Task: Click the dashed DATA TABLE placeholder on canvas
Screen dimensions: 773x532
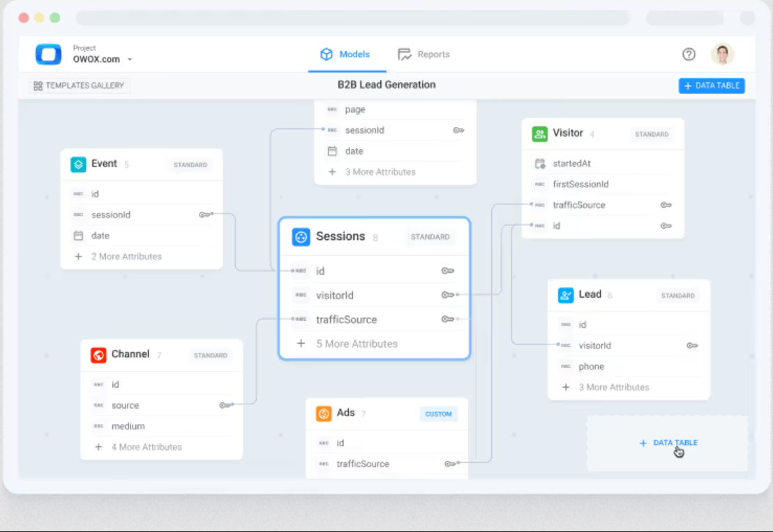Action: point(668,443)
